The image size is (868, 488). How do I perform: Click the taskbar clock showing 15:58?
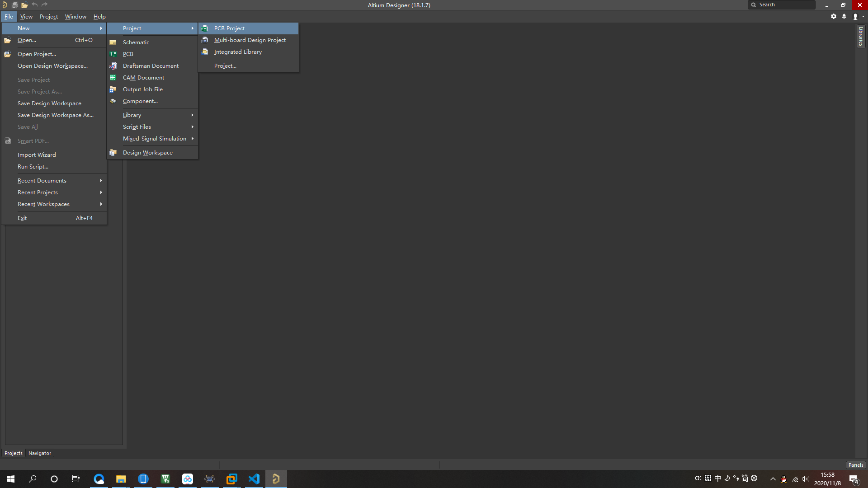[x=827, y=479]
